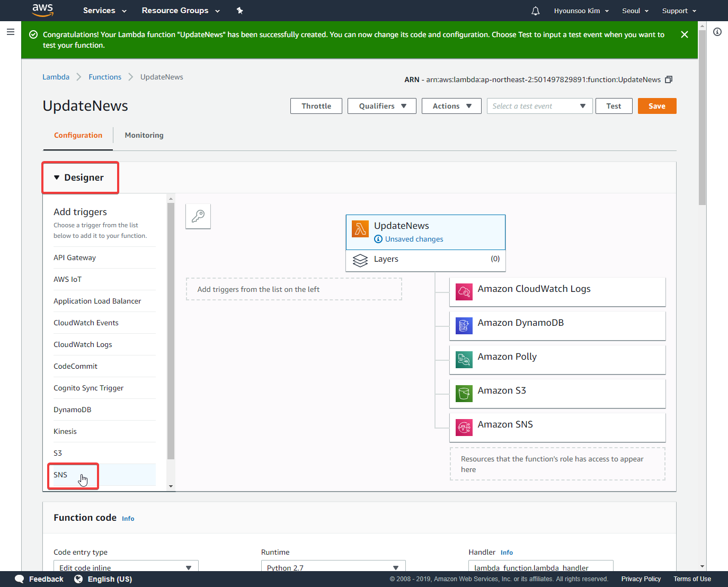Viewport: 728px width, 587px height.
Task: Select the Layers (0) row
Action: pyautogui.click(x=426, y=260)
